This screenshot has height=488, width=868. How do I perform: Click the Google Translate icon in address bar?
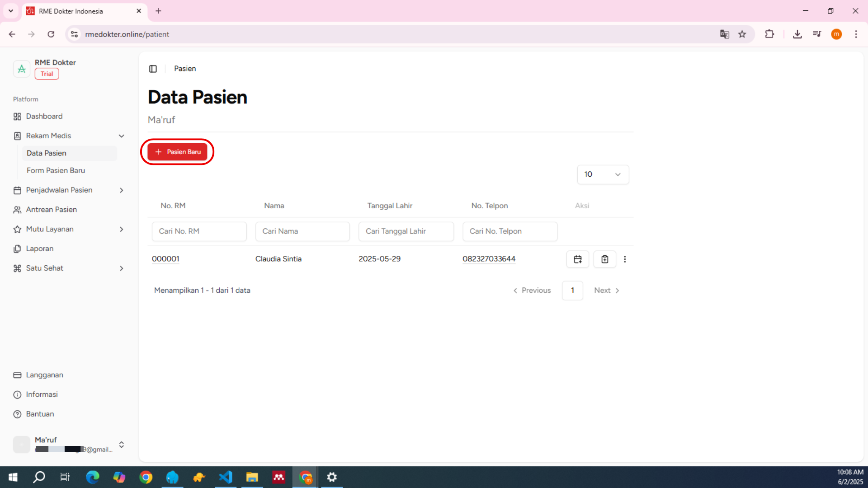[724, 34]
